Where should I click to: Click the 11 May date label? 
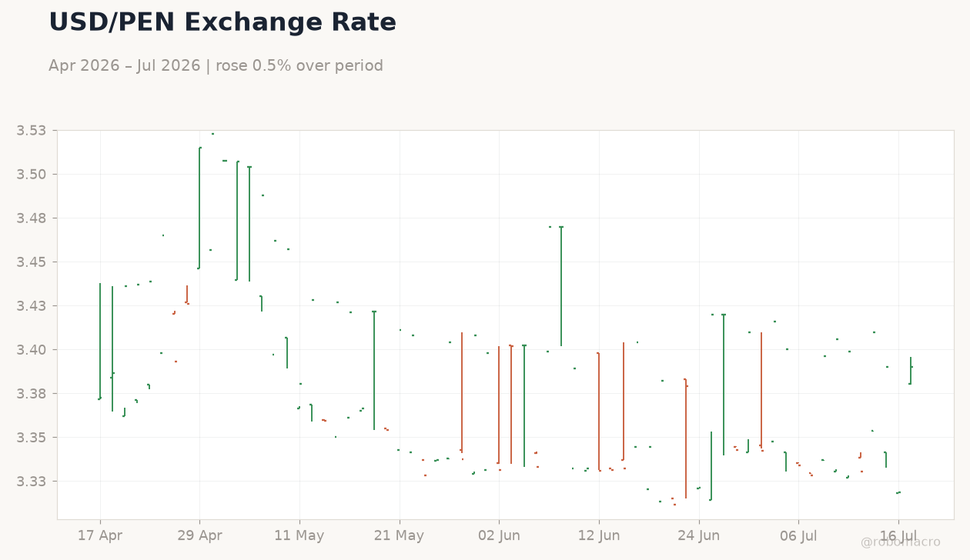tap(299, 536)
